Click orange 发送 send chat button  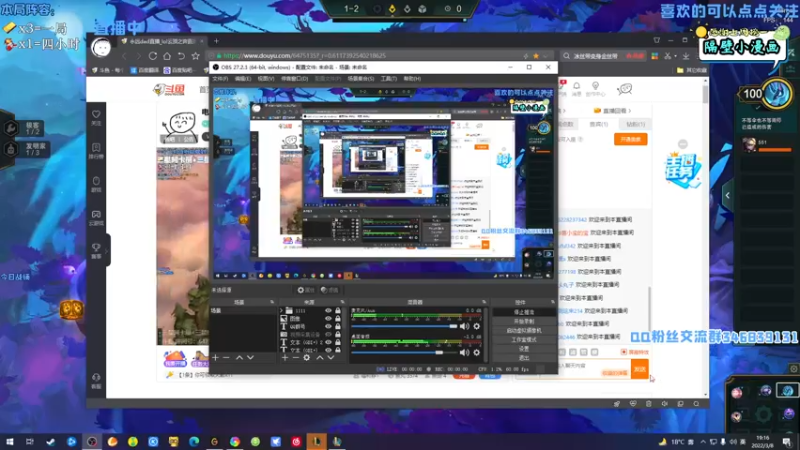[640, 369]
